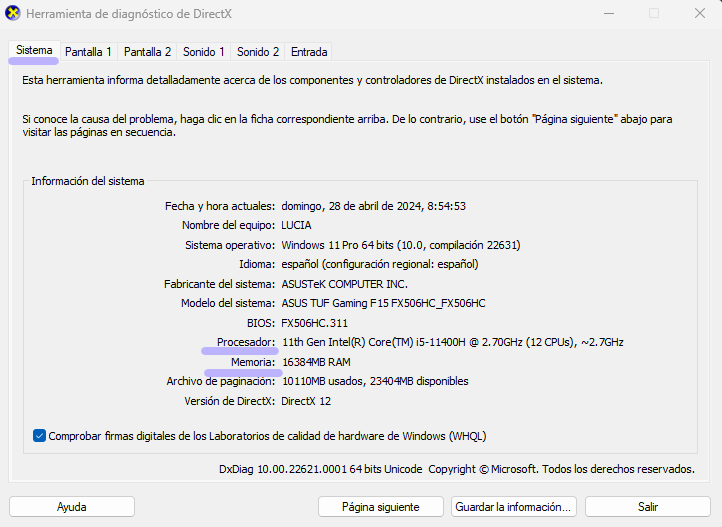Click the Herramienta de diagnóstico de DirectX title
722x527 pixels.
pyautogui.click(x=129, y=14)
